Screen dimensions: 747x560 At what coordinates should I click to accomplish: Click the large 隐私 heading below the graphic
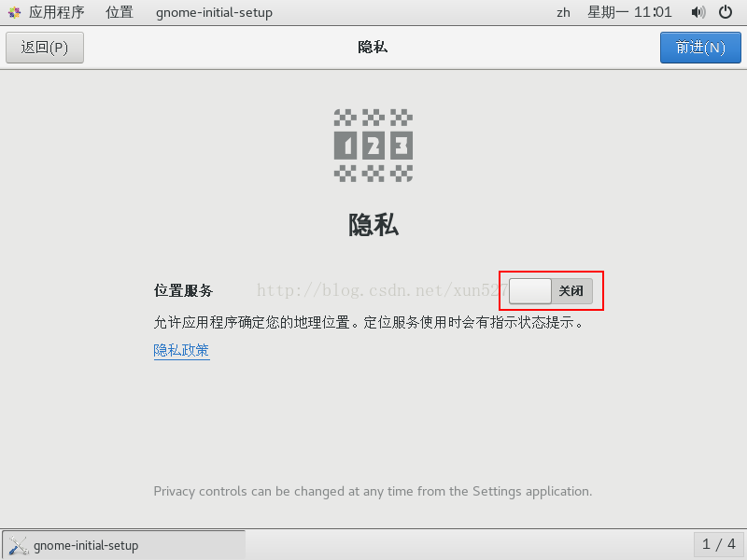(x=373, y=225)
